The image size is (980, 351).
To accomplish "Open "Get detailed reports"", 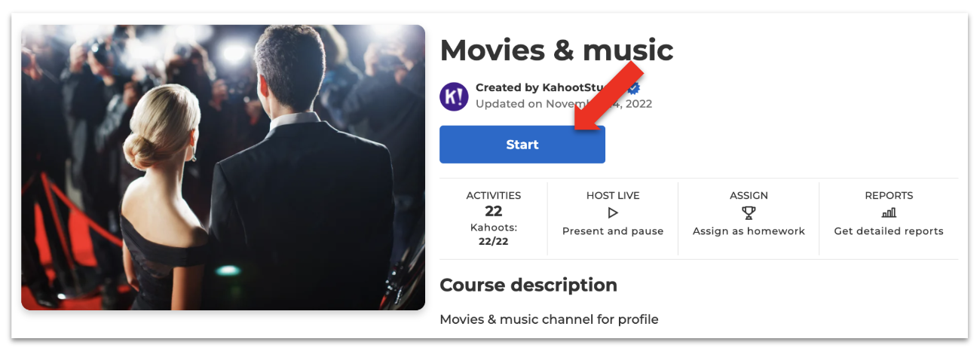I will point(889,231).
